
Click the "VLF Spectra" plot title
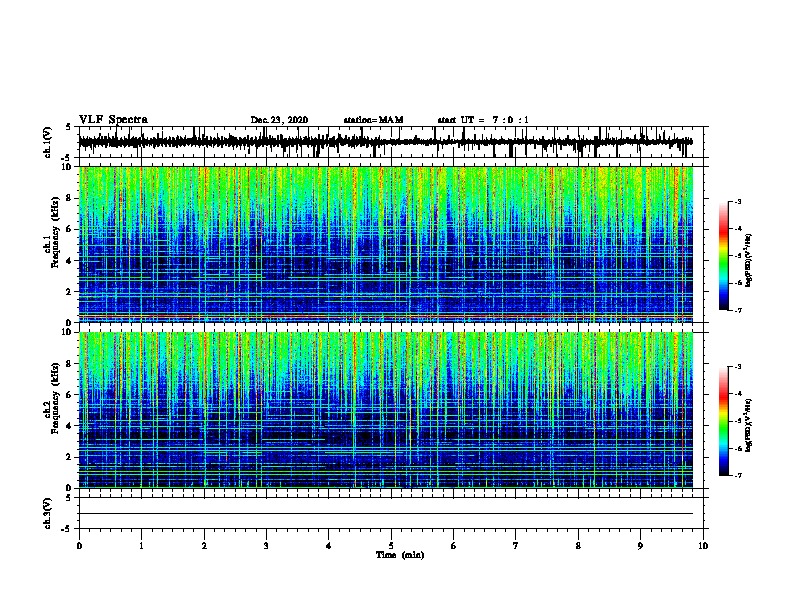[113, 120]
